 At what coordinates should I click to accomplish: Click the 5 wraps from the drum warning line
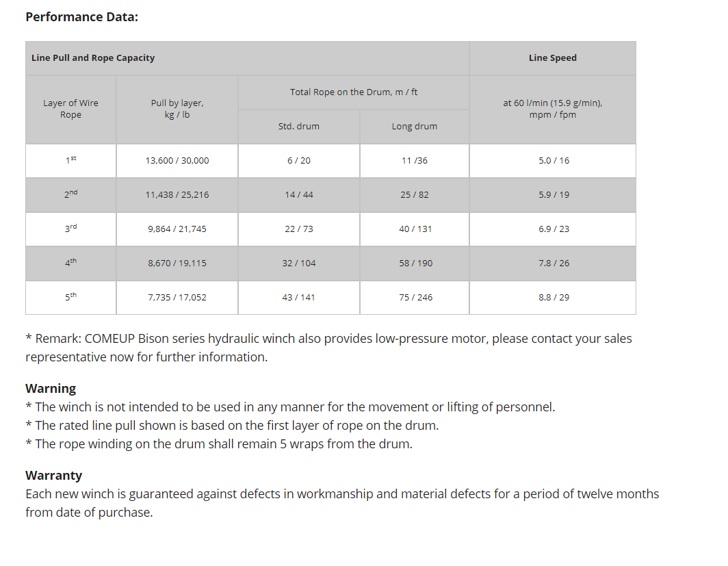pos(219,444)
